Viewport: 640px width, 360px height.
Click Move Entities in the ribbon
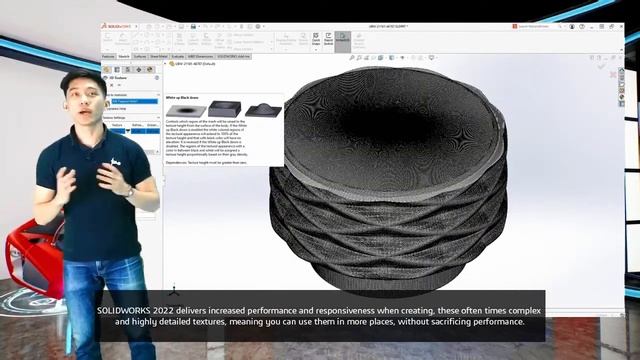point(241,49)
